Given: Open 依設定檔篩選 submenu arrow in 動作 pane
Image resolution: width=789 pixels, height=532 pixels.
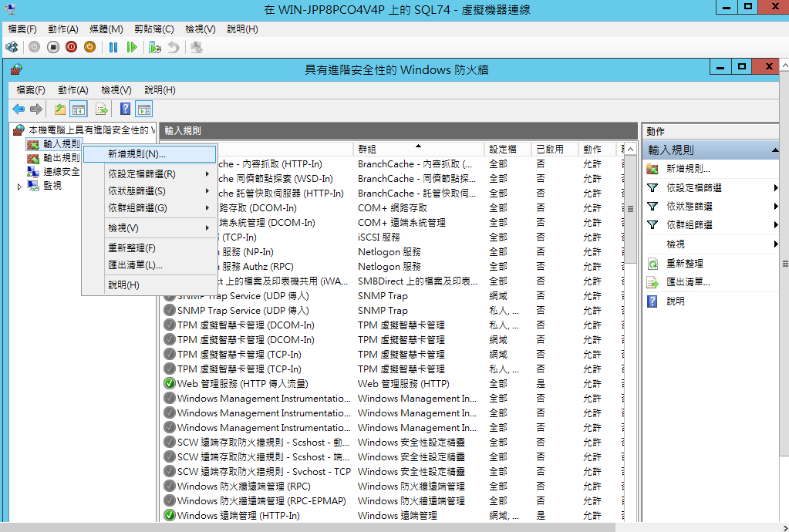Looking at the screenshot, I should (x=775, y=187).
